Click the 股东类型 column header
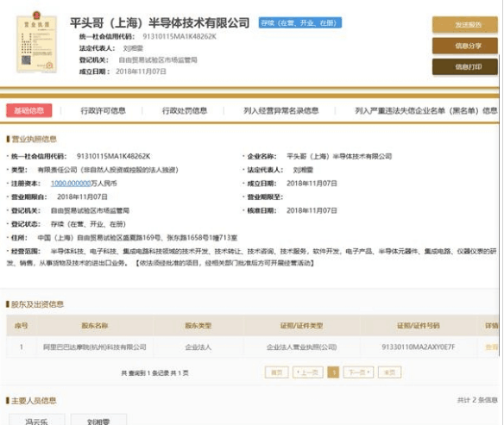504x425 pixels. 198,326
